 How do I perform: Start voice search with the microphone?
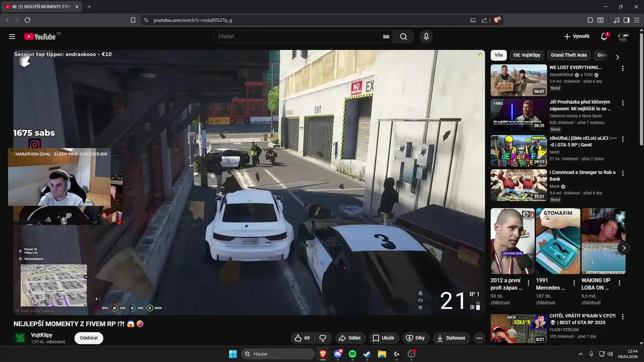click(x=426, y=37)
